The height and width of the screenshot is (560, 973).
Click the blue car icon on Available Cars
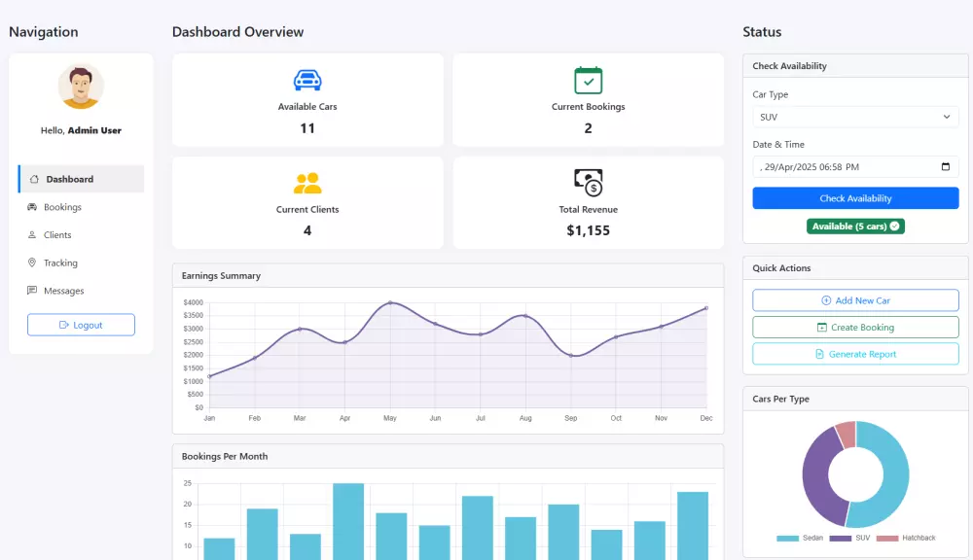pyautogui.click(x=307, y=80)
